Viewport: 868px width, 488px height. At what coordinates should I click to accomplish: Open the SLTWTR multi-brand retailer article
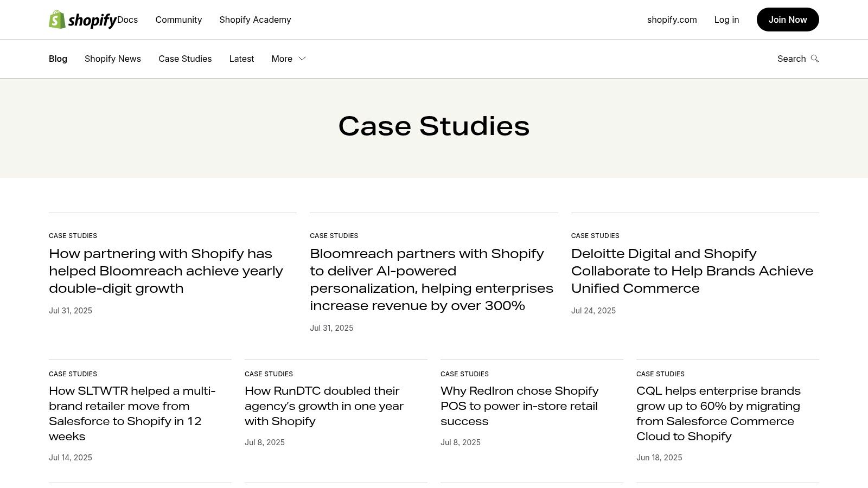click(x=132, y=413)
